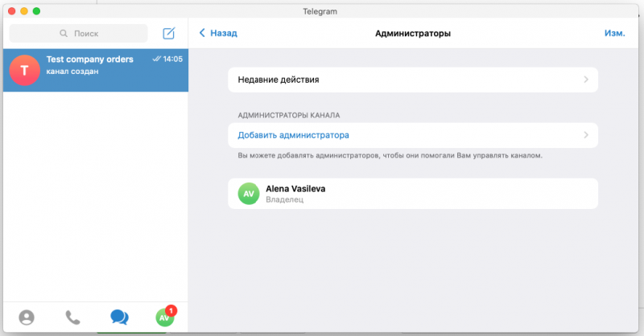
Task: Click the back chevron arrow
Action: (201, 34)
